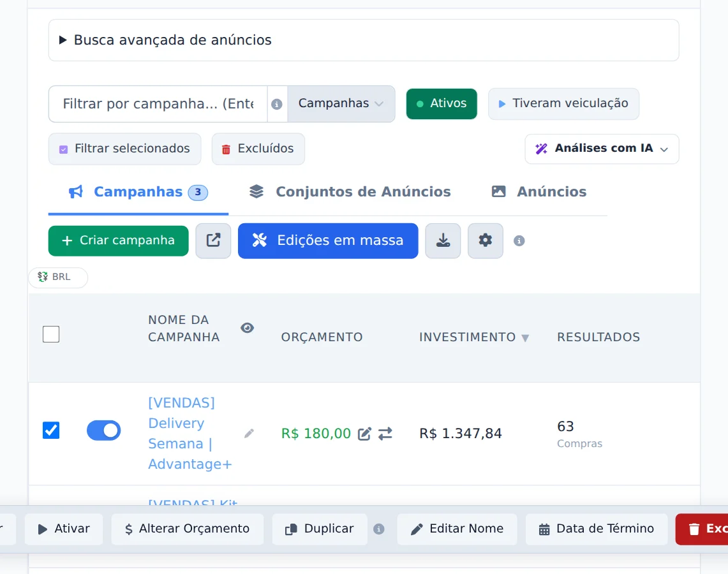This screenshot has width=728, height=574.
Task: Click the download export icon button
Action: pyautogui.click(x=443, y=240)
